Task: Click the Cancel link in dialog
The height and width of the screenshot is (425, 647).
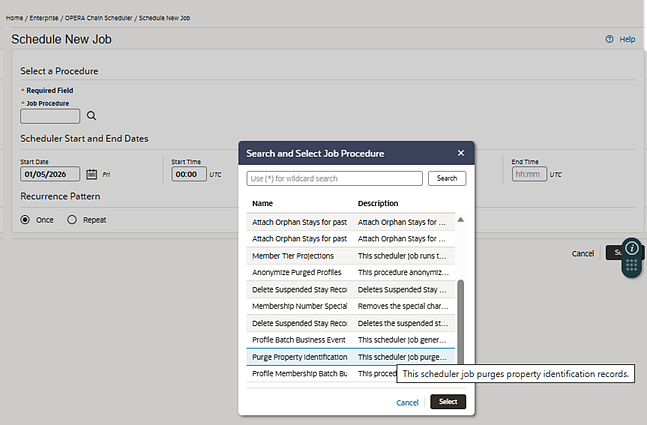Action: pyautogui.click(x=407, y=403)
